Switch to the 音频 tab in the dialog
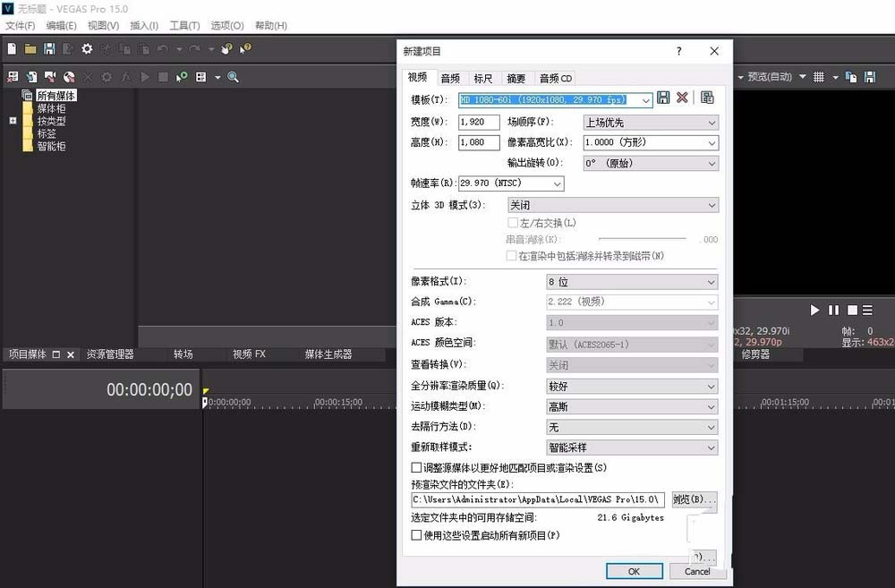Screen dimensions: 895x588 (450, 77)
